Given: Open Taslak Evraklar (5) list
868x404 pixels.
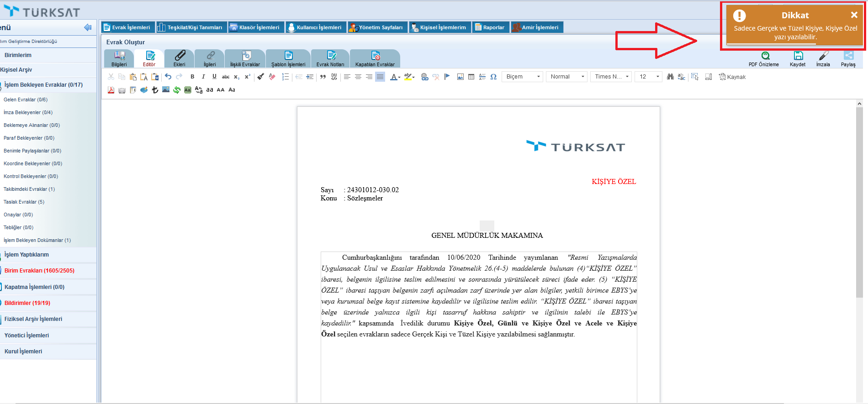Looking at the screenshot, I should point(24,202).
